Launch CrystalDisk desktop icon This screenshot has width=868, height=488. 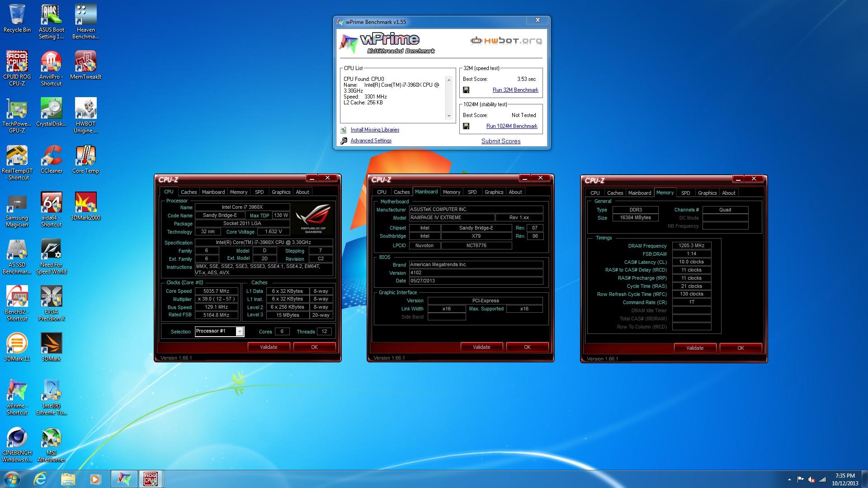pyautogui.click(x=51, y=112)
